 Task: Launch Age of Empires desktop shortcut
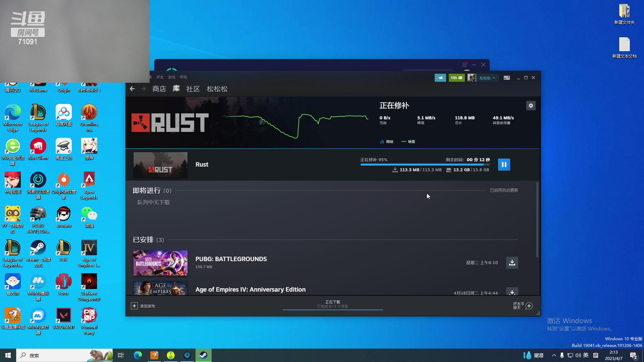[x=89, y=253]
